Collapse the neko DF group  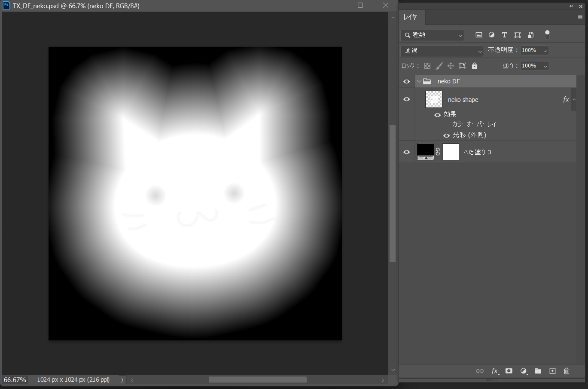[419, 81]
